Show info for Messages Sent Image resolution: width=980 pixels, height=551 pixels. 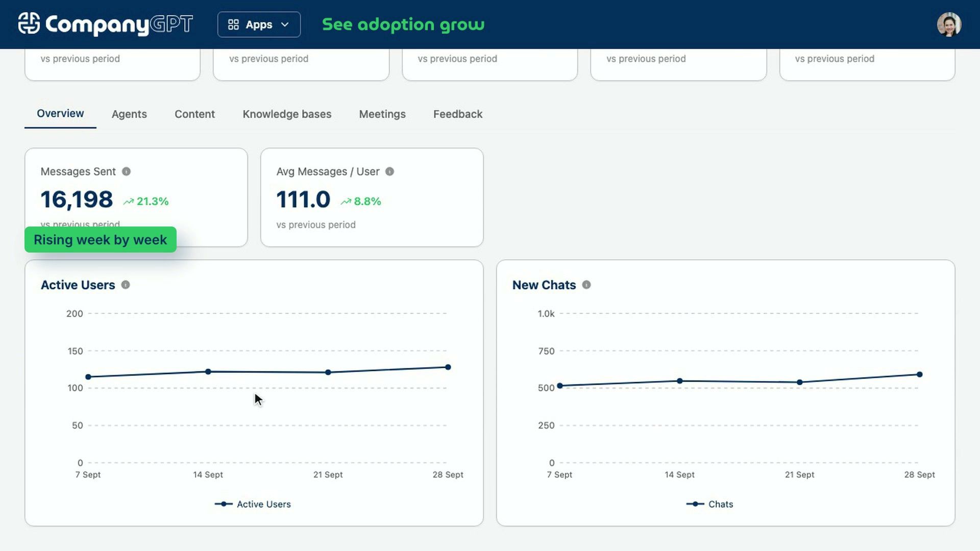coord(126,171)
